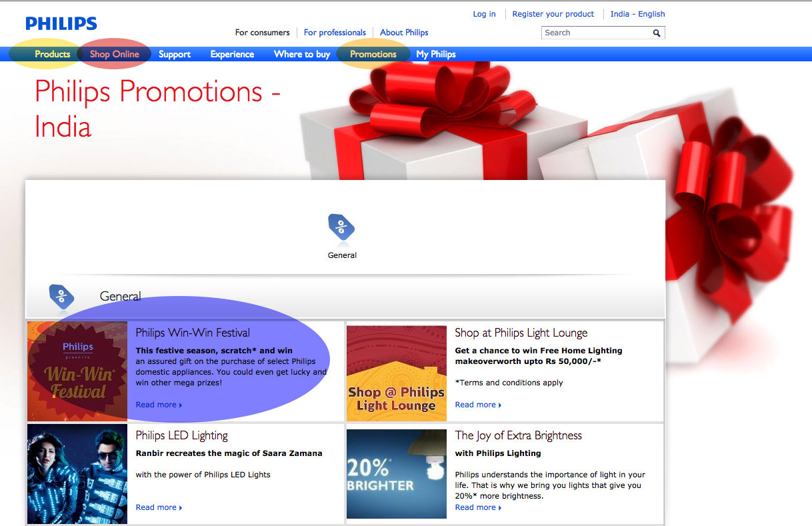The width and height of the screenshot is (812, 526).
Task: Click the search magnifier icon
Action: click(657, 33)
